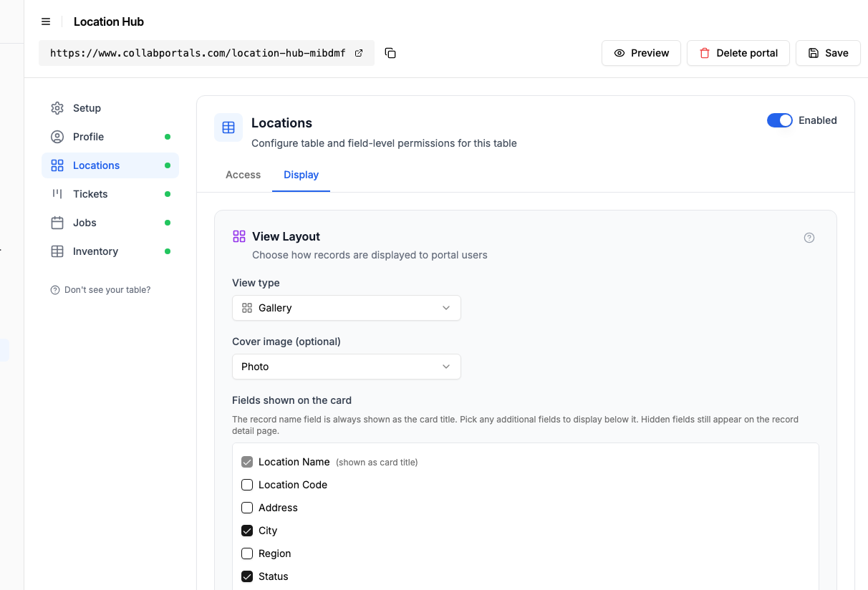Open the View type Gallery dropdown
Screen dimensions: 868x590
[347, 308]
